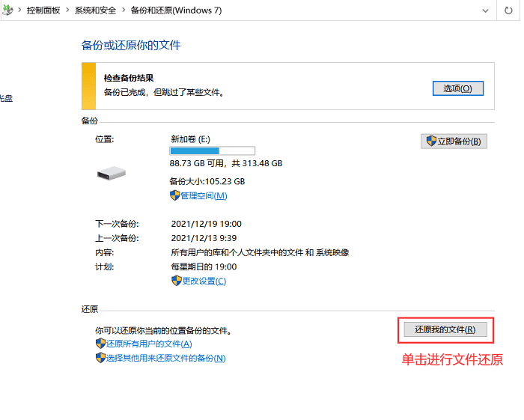This screenshot has height=420, width=524.
Task: Click the 新加卷 (E:) disk usage bar
Action: pos(212,151)
